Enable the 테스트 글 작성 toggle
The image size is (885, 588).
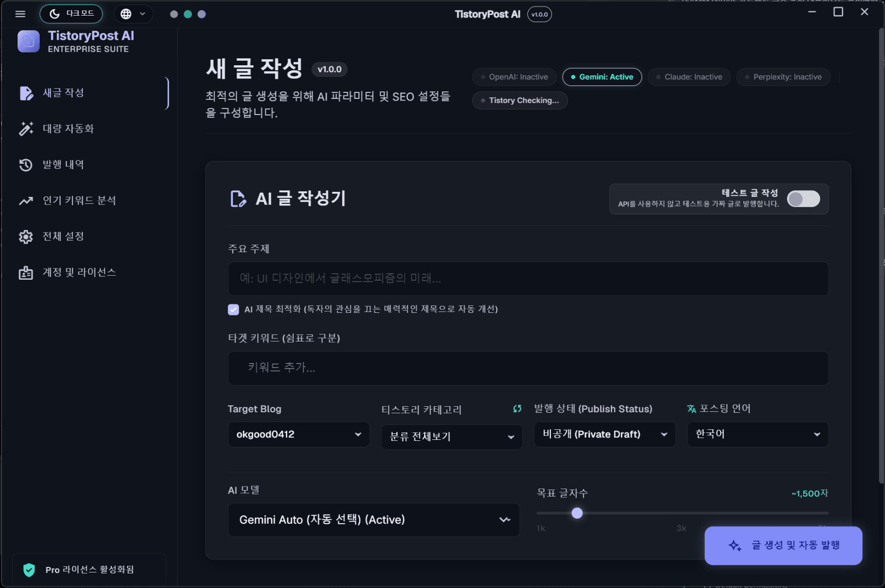(x=803, y=199)
